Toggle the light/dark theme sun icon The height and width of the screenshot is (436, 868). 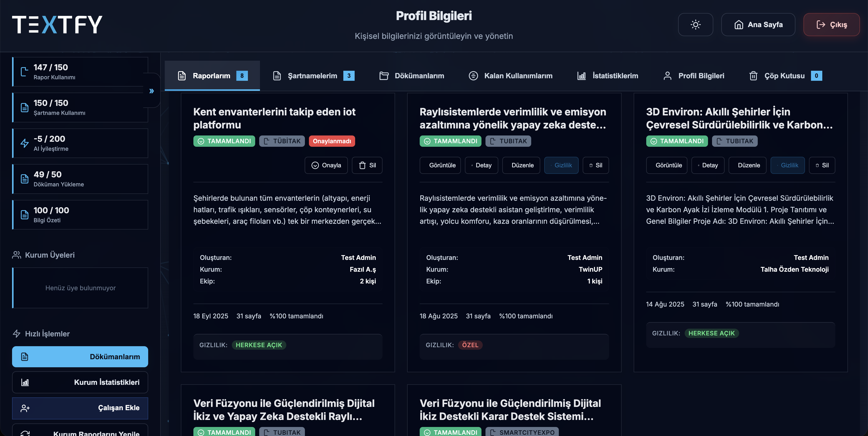coord(695,25)
